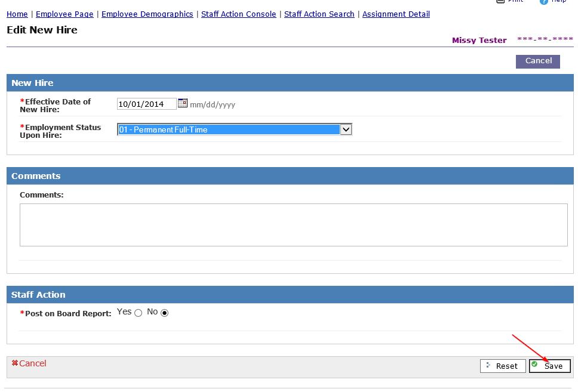
Task: Go to Staff Action Search
Action: [319, 14]
